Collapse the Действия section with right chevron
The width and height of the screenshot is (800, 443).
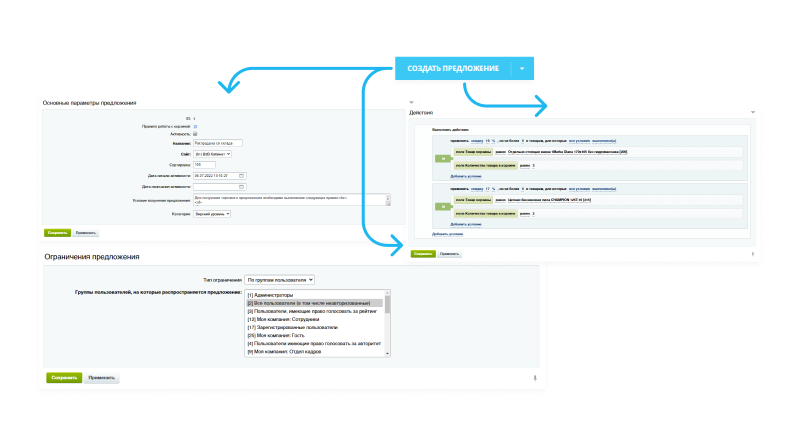pos(753,112)
